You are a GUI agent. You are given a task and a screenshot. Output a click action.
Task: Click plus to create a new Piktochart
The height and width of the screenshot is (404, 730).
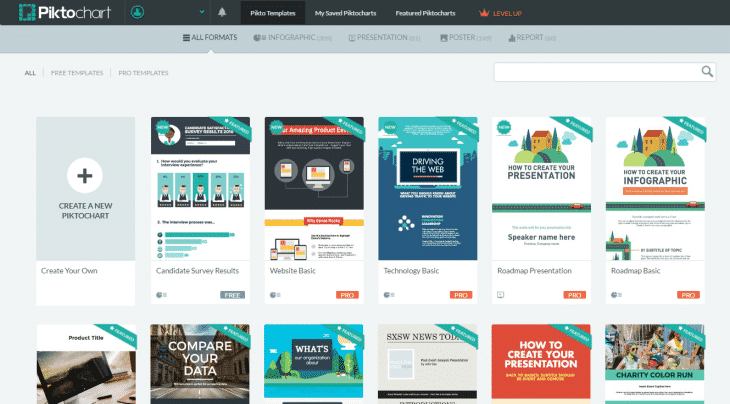point(85,177)
